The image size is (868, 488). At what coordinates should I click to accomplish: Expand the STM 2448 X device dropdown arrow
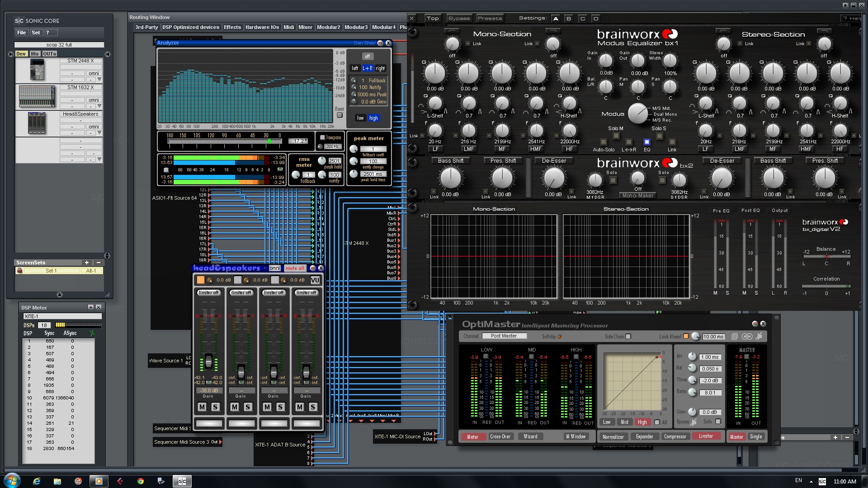click(x=99, y=80)
